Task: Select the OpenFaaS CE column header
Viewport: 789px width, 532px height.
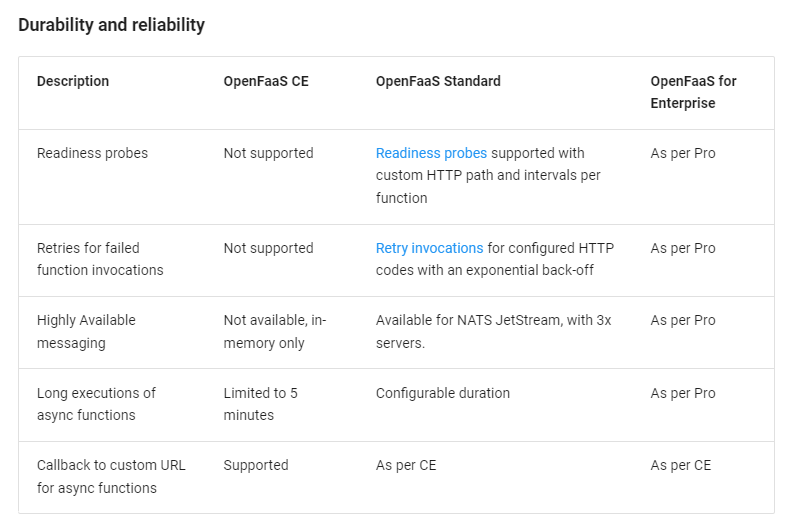Action: tap(266, 81)
